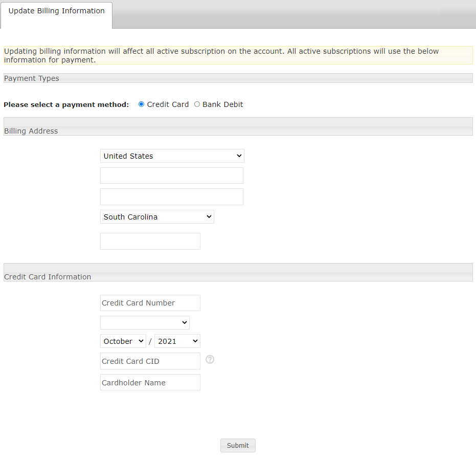Open the 2021 expiration year dropdown
Image resolution: width=476 pixels, height=458 pixels.
pyautogui.click(x=177, y=341)
